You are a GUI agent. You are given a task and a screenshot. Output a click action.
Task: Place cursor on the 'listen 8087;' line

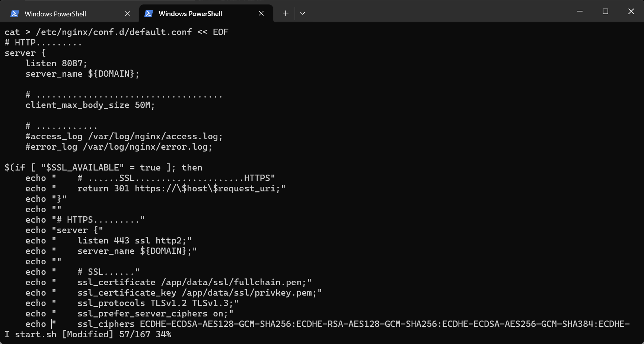56,63
